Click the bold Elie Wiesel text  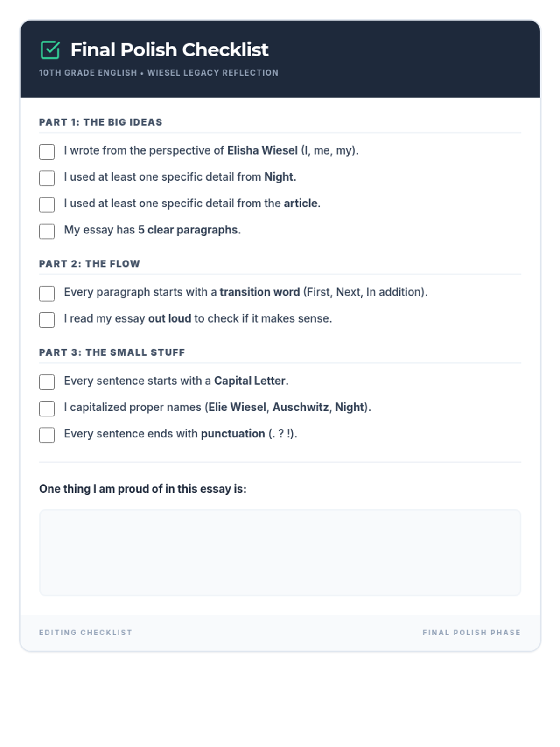point(237,407)
